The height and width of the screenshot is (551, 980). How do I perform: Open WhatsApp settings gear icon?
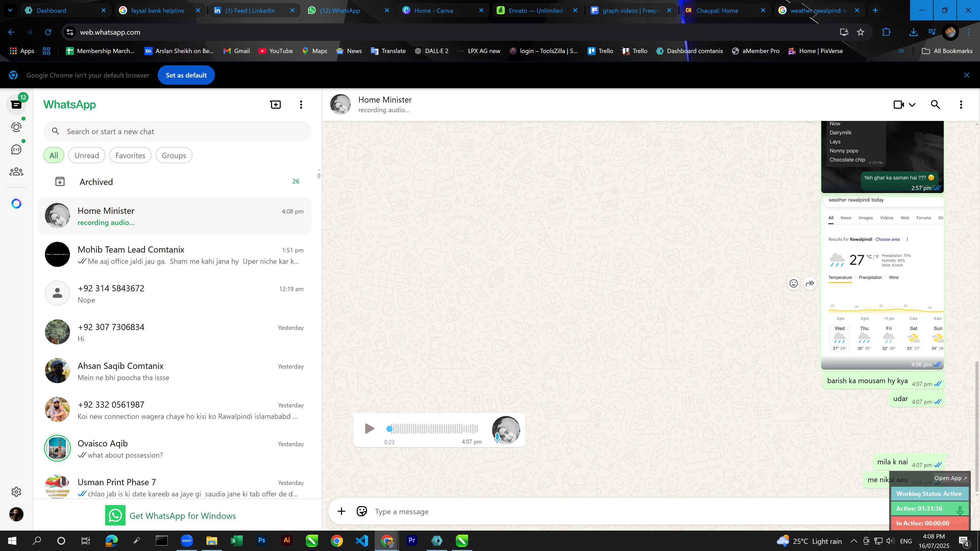16,492
